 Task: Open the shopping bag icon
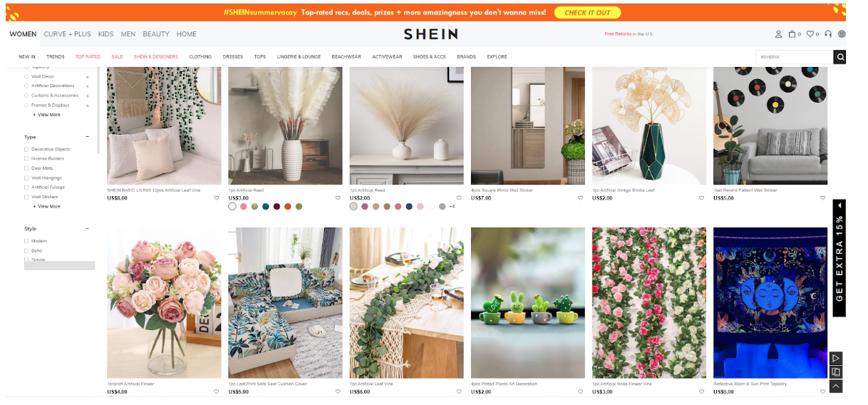(791, 34)
